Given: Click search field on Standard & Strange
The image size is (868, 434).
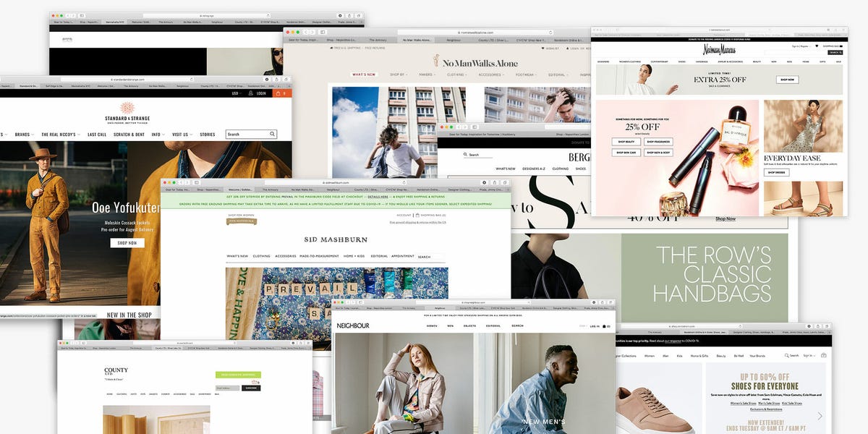Looking at the screenshot, I should (x=251, y=134).
